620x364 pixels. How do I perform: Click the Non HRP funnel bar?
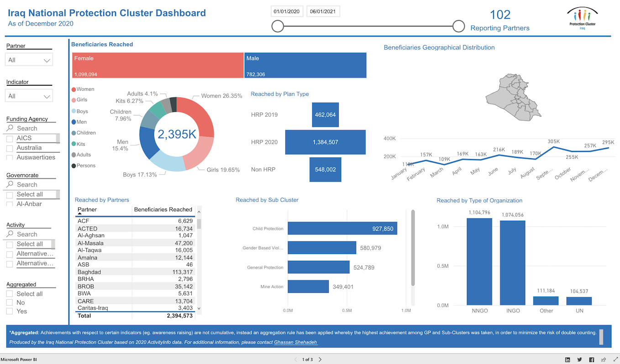(326, 169)
